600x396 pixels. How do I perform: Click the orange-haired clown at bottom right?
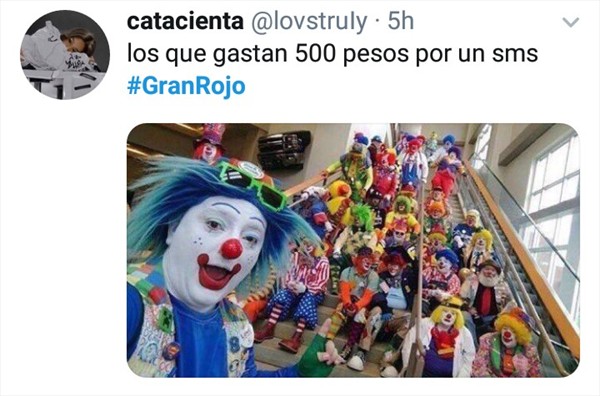click(x=507, y=344)
